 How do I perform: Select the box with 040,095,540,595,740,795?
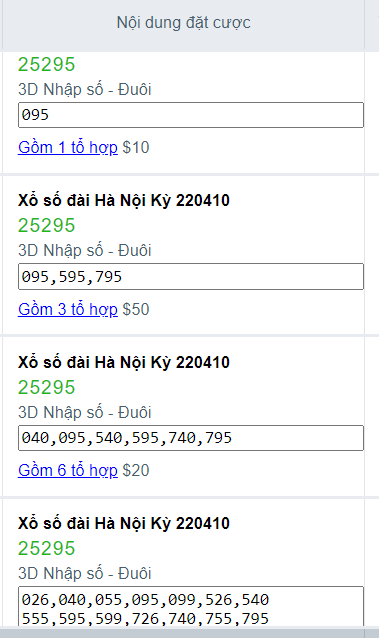coord(191,438)
